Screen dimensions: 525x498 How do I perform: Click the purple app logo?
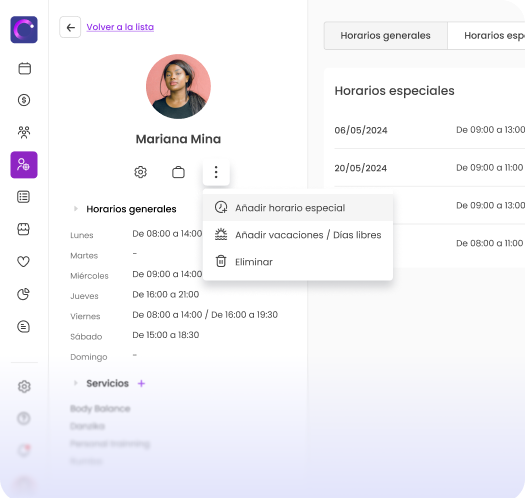click(24, 29)
